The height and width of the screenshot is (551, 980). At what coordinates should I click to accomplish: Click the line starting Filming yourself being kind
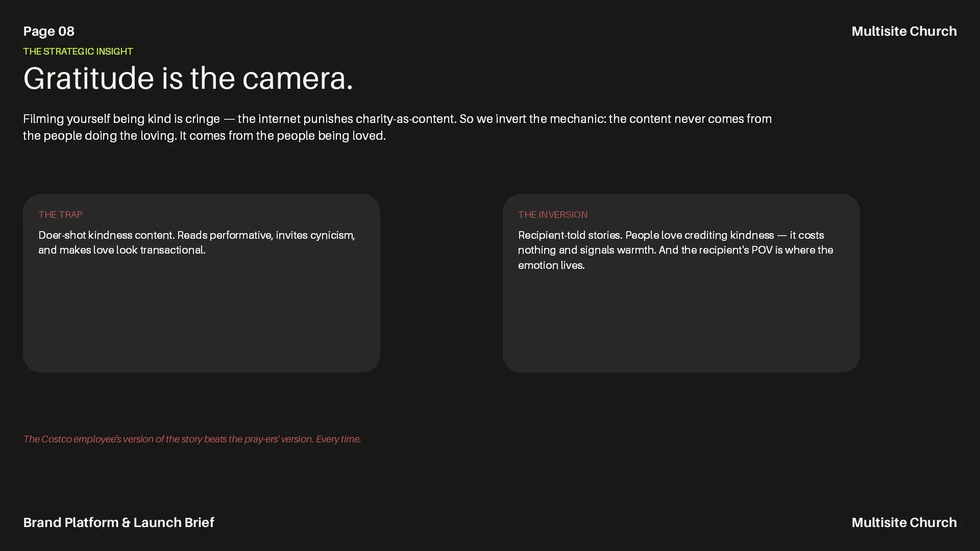(397, 119)
